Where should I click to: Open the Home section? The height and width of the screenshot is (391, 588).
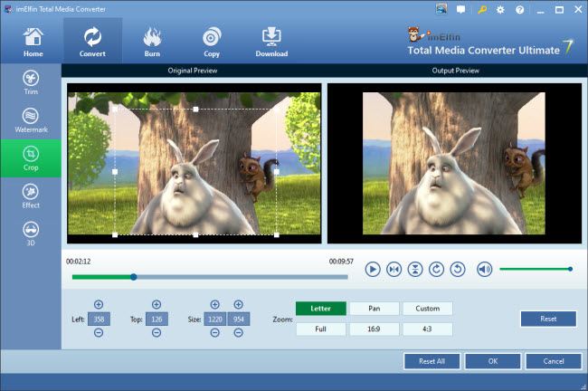pos(33,42)
